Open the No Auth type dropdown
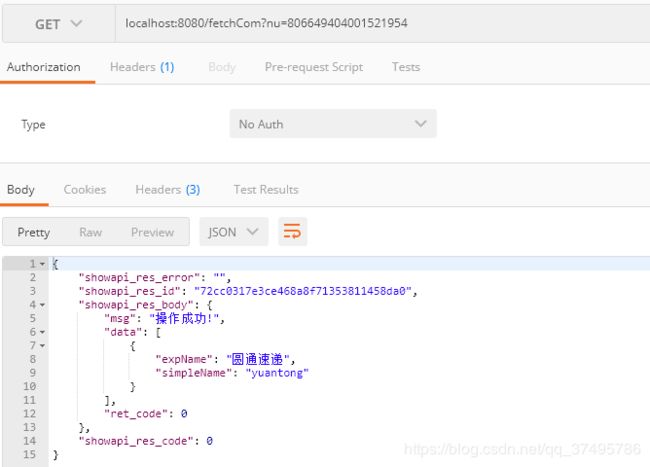650x467 pixels. click(x=333, y=124)
